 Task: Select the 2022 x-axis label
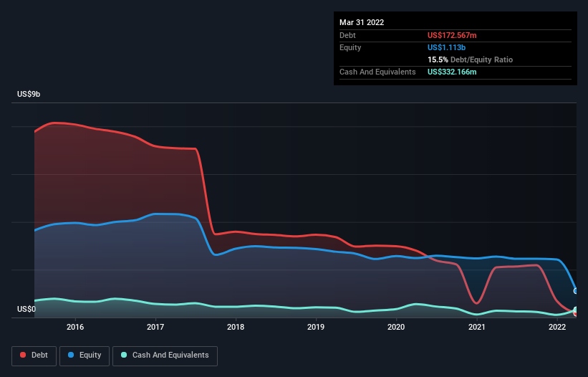coord(557,327)
